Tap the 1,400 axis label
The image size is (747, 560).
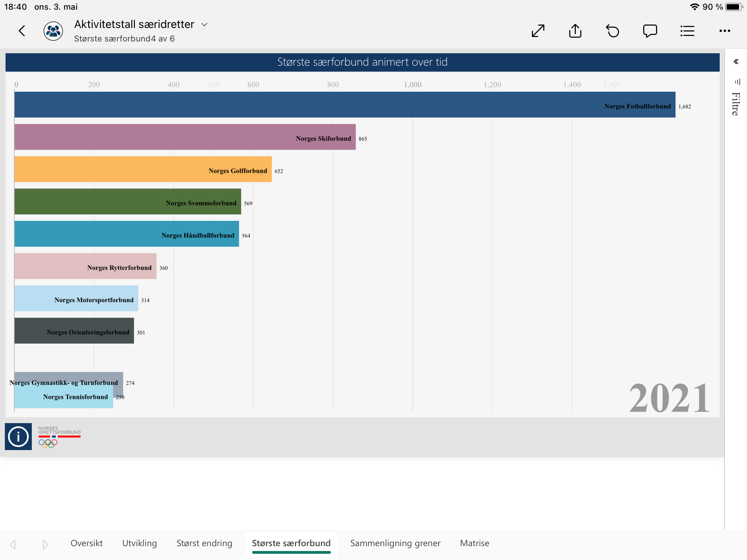[x=572, y=85]
